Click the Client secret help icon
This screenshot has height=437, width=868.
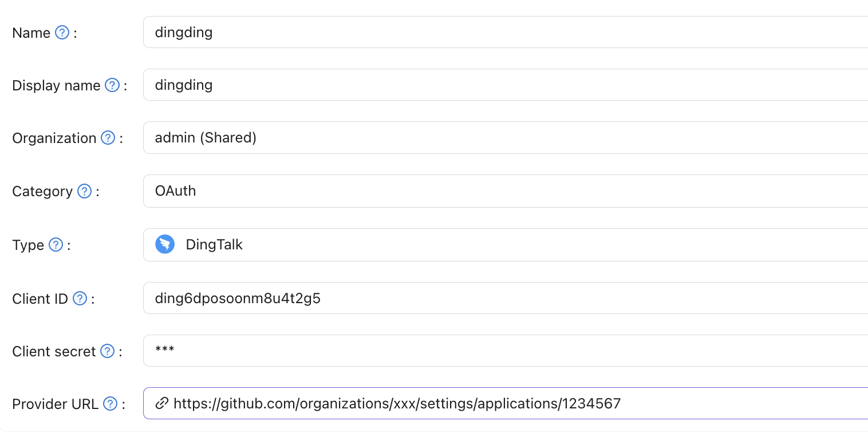[x=108, y=351]
